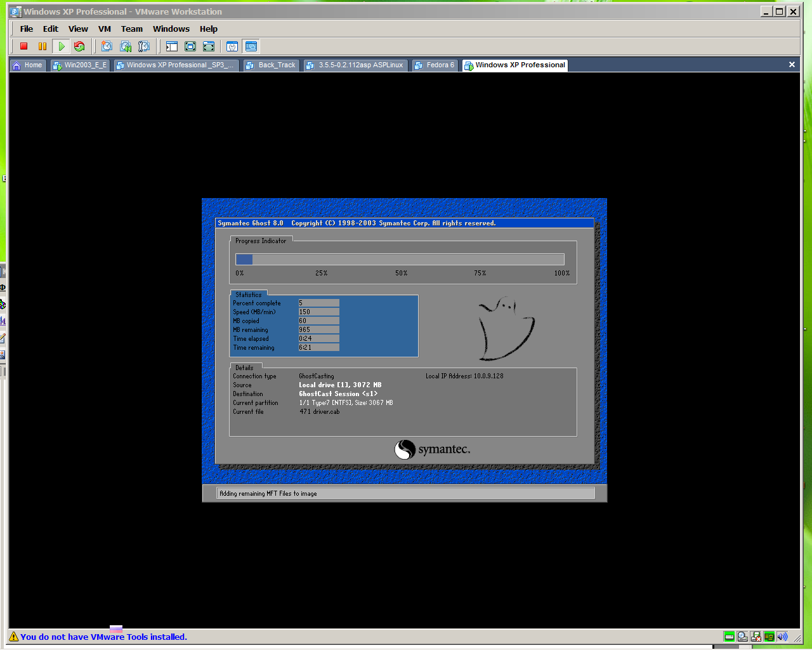Click the Speed value 150
The width and height of the screenshot is (812, 650).
click(x=319, y=312)
